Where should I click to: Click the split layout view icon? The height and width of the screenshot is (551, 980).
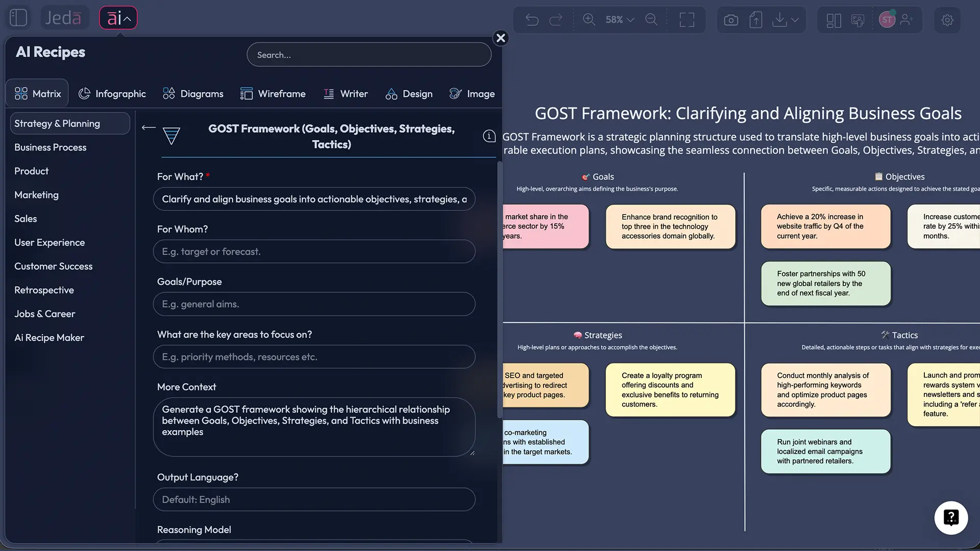click(x=834, y=19)
